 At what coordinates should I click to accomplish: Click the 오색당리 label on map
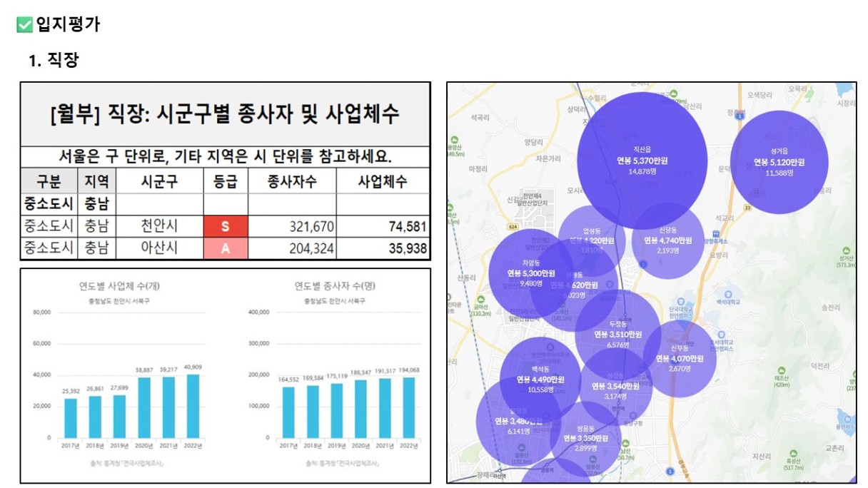coord(760,93)
